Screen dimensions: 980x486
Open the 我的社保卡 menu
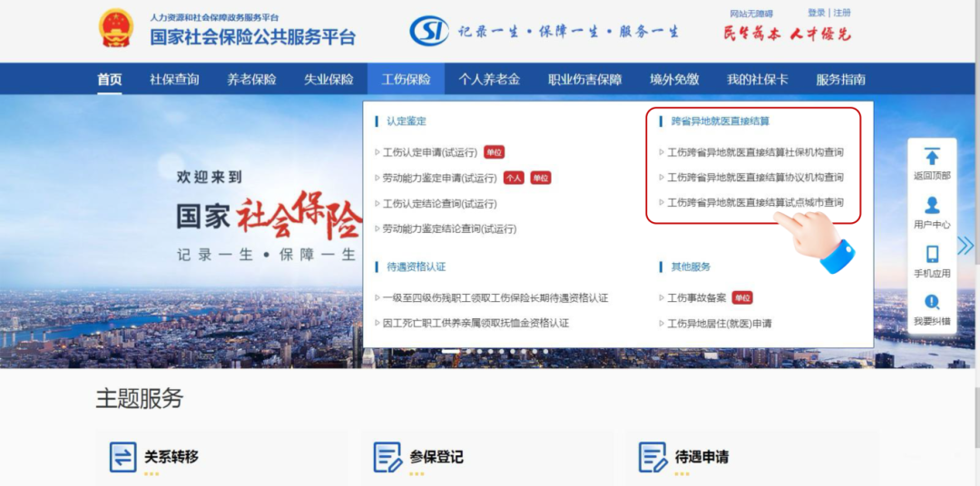[x=758, y=79]
